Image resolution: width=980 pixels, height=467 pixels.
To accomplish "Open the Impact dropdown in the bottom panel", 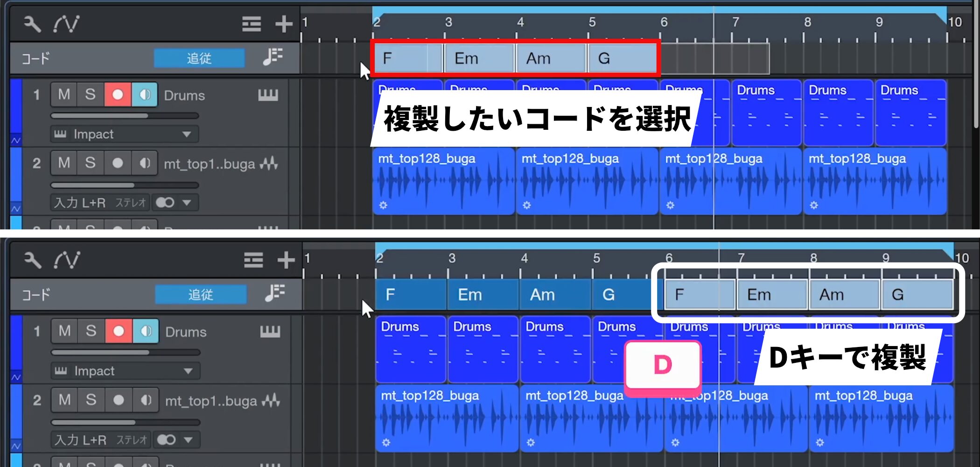I will point(188,371).
